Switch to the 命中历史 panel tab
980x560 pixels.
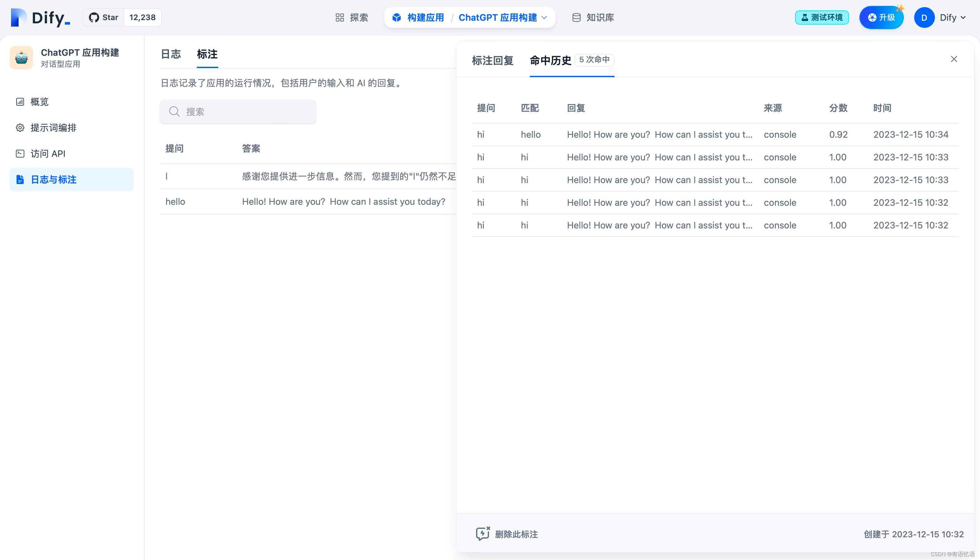(x=550, y=60)
